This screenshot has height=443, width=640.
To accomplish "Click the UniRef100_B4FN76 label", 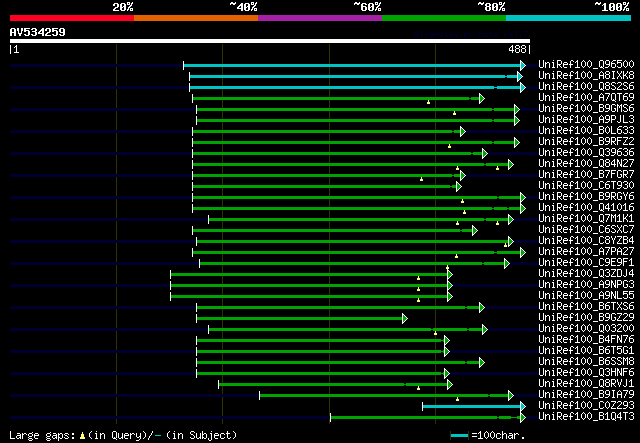I will pyautogui.click(x=586, y=340).
